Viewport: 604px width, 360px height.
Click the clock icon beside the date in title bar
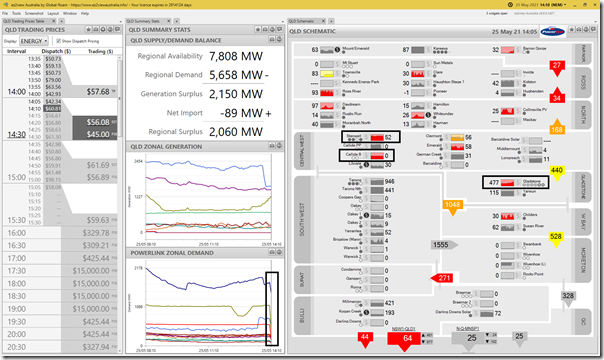tap(510, 5)
